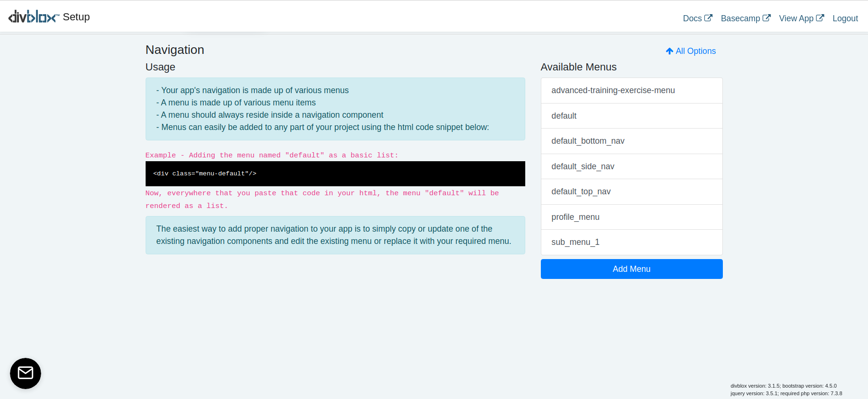The height and width of the screenshot is (399, 868).
Task: Click the Navigation heading
Action: coord(175,50)
